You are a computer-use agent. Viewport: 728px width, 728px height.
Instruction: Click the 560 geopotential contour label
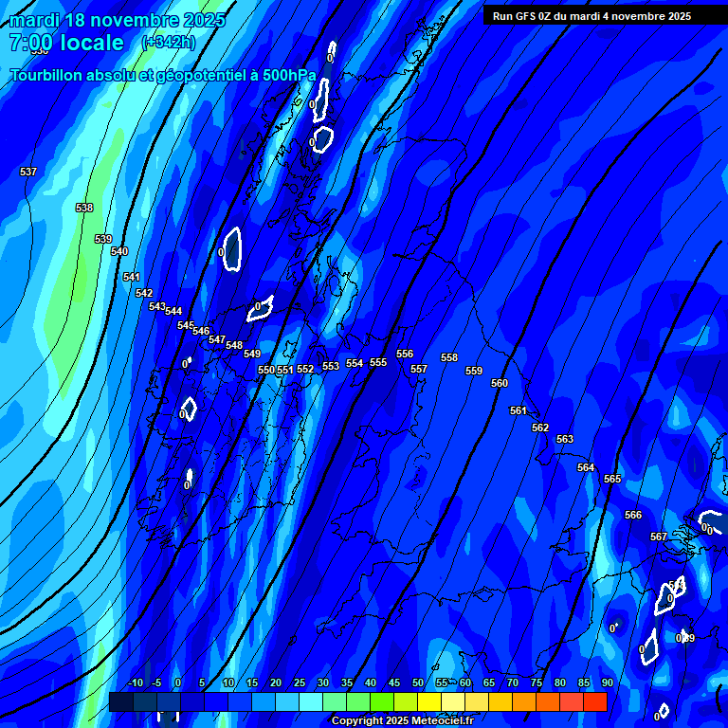[x=500, y=383]
